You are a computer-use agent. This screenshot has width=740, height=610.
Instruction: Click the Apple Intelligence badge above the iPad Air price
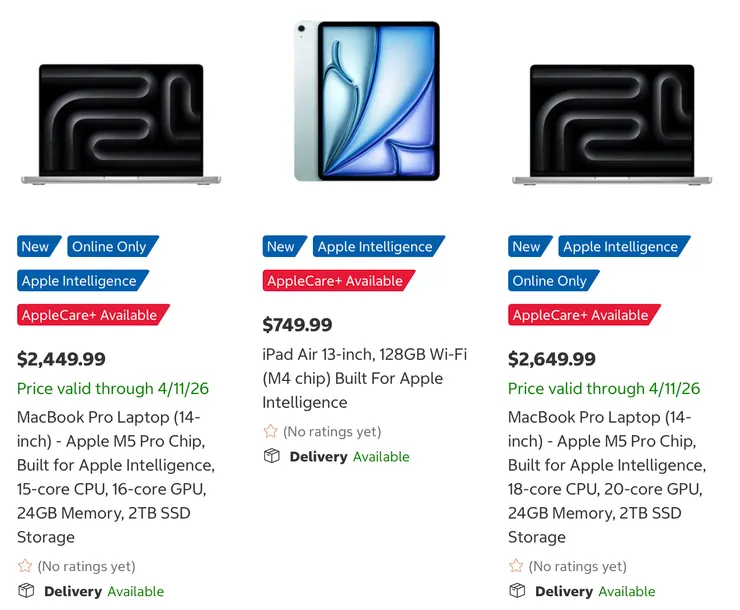[375, 247]
